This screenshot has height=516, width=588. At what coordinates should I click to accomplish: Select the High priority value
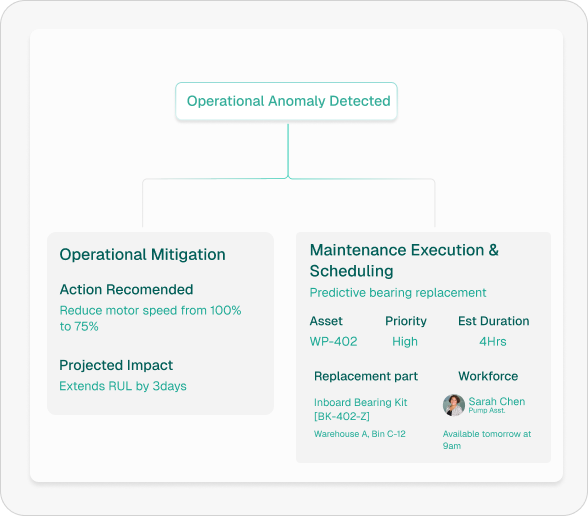click(x=405, y=342)
